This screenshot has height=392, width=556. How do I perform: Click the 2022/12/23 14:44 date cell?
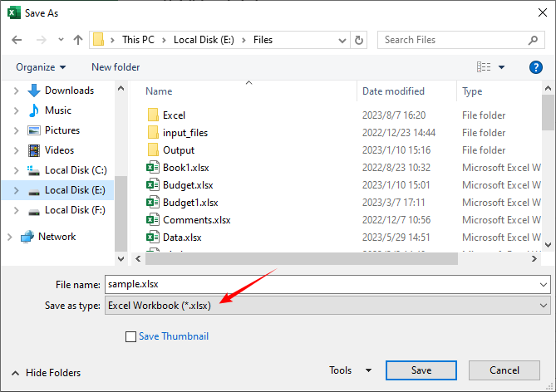pyautogui.click(x=399, y=133)
